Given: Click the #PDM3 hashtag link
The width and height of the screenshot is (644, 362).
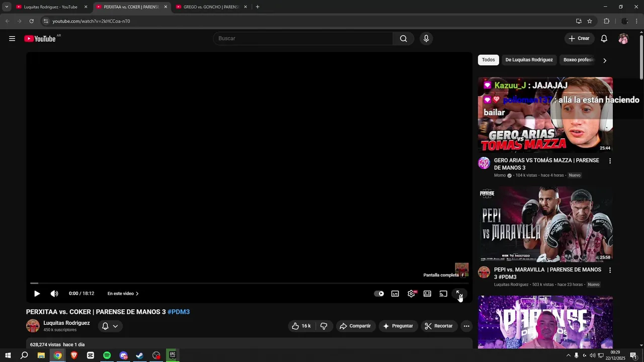Looking at the screenshot, I should pos(179,312).
